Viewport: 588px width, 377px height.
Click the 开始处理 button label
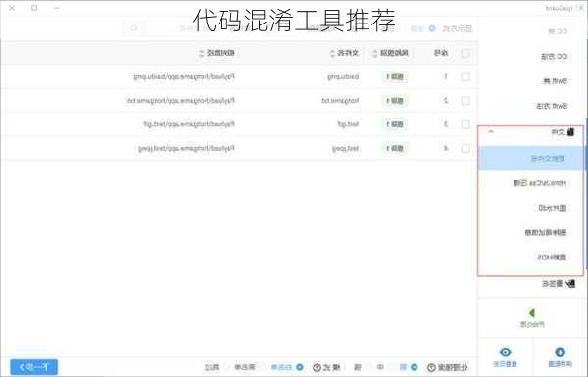click(532, 324)
